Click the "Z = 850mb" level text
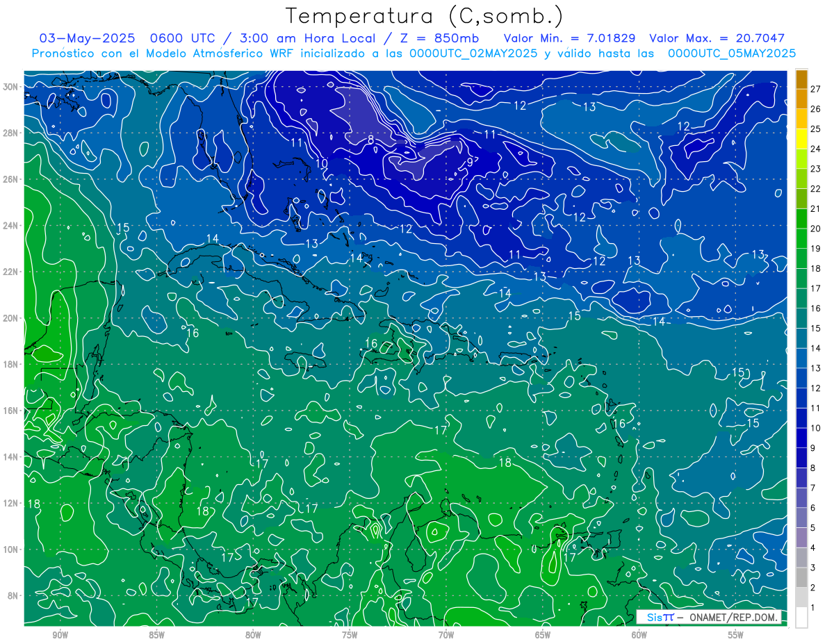 coord(439,38)
